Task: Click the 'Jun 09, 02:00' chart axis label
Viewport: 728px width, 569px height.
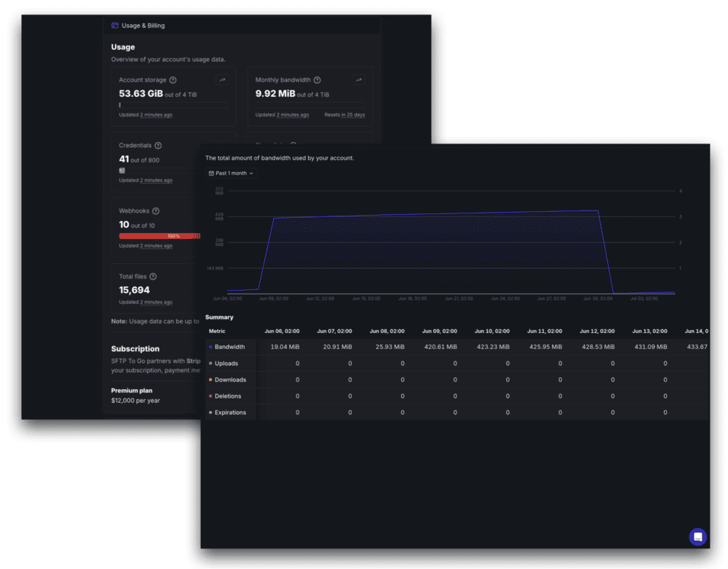Action: pyautogui.click(x=274, y=299)
